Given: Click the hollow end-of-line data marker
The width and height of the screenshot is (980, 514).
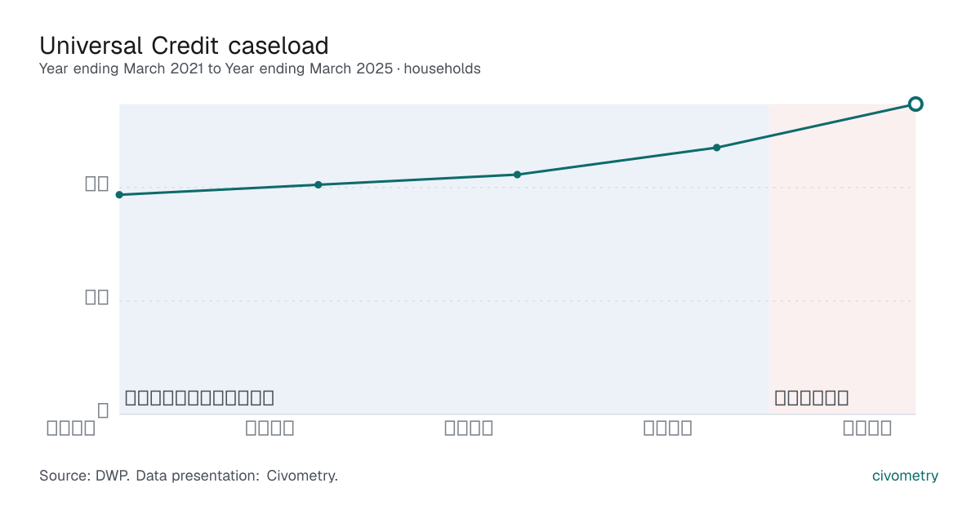Looking at the screenshot, I should (915, 104).
